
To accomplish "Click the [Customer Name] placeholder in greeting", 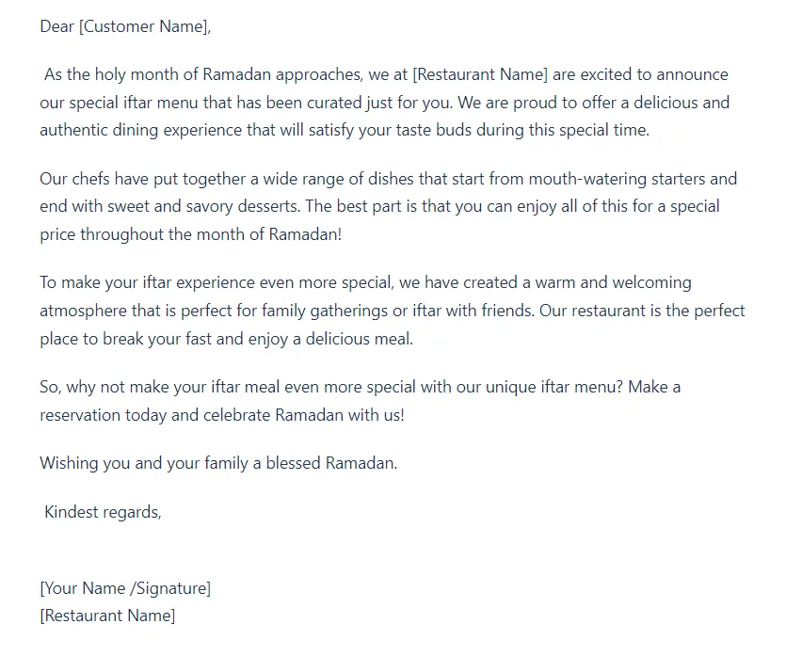I will tap(145, 26).
